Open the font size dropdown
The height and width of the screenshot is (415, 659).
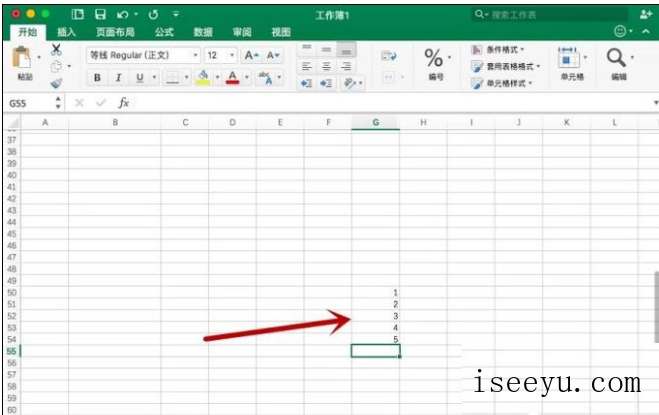tap(232, 55)
